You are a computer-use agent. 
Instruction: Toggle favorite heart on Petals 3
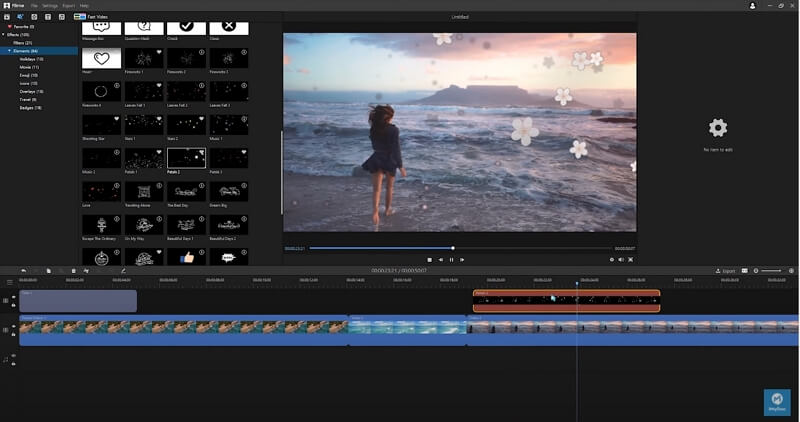pos(244,152)
